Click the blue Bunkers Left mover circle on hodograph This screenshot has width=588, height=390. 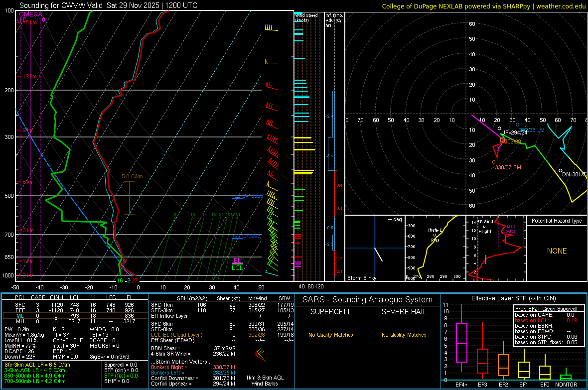(518, 125)
